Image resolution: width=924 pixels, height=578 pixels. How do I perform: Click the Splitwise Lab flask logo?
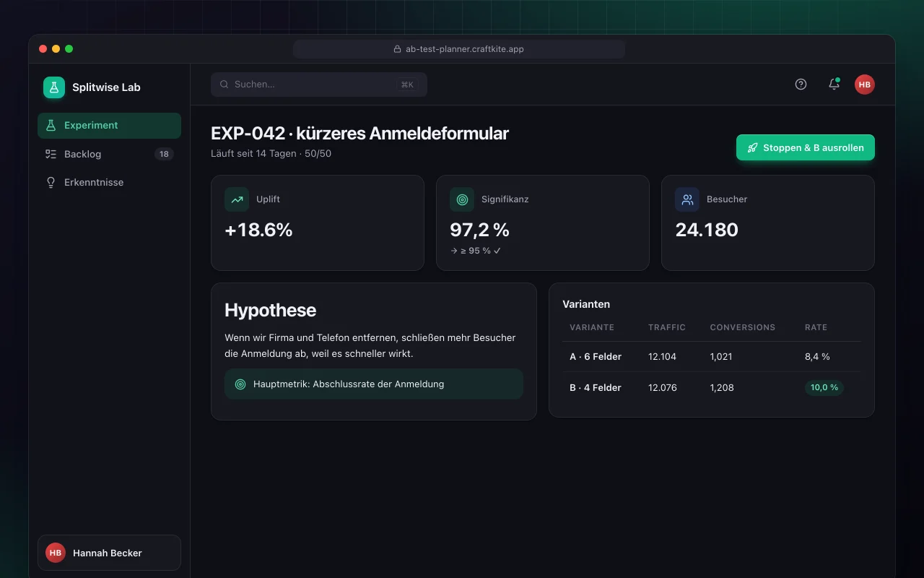54,87
